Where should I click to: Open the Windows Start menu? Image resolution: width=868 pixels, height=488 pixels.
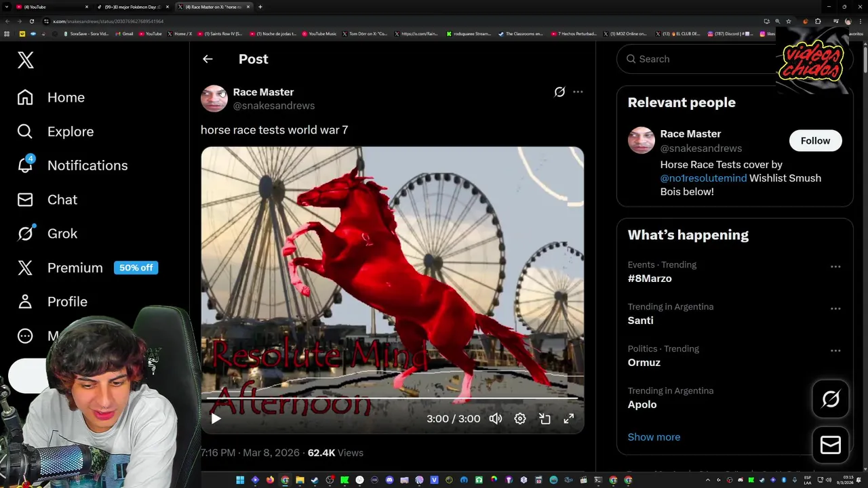tap(240, 481)
